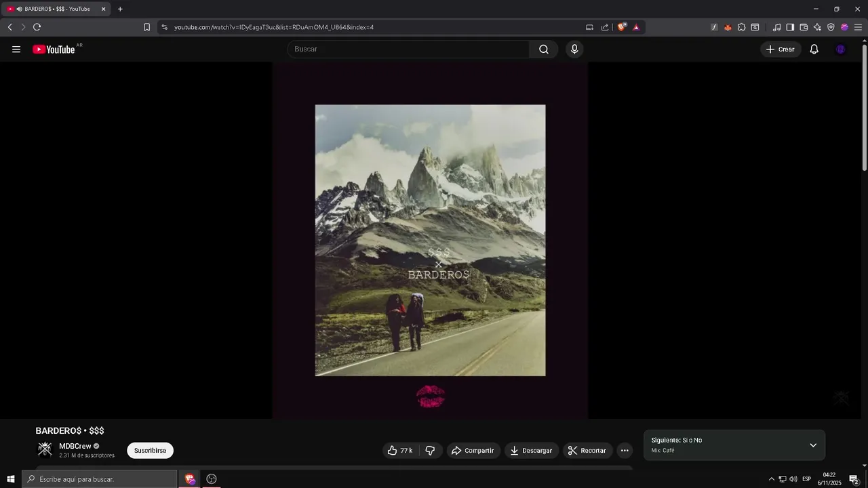The width and height of the screenshot is (868, 488).
Task: Open the Crear menu
Action: [x=781, y=49]
